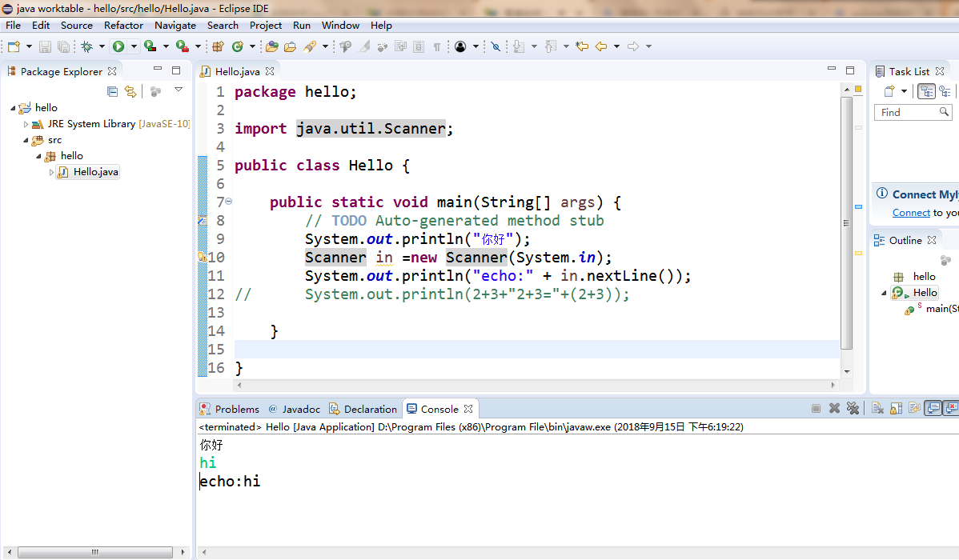
Task: Click the Search flashlight icon in toolbar
Action: click(x=310, y=46)
